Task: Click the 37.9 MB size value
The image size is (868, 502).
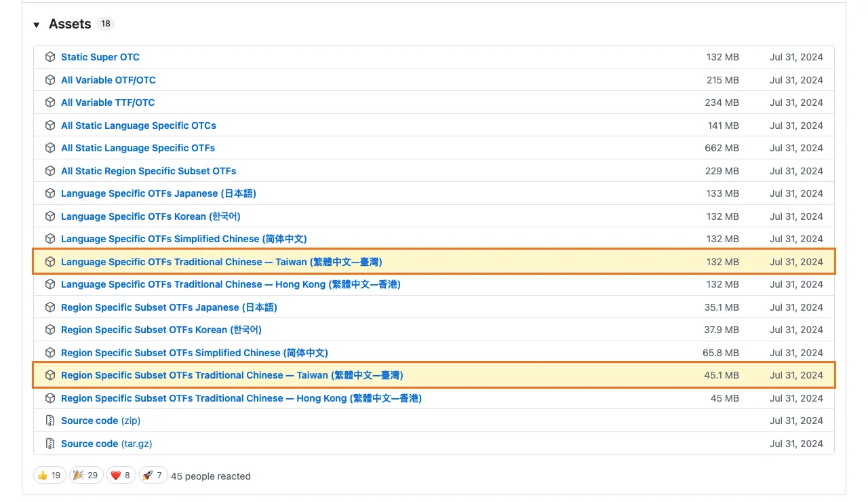Action: point(722,330)
